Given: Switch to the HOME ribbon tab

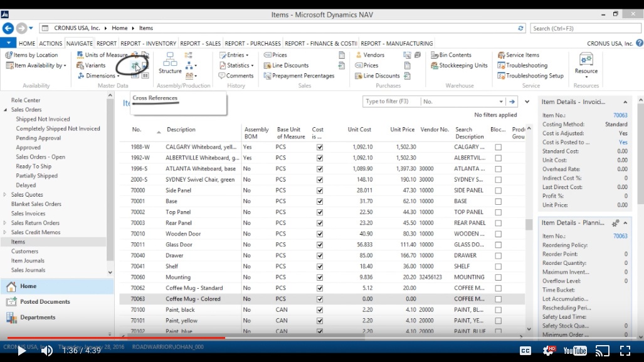Looking at the screenshot, I should tap(27, 43).
